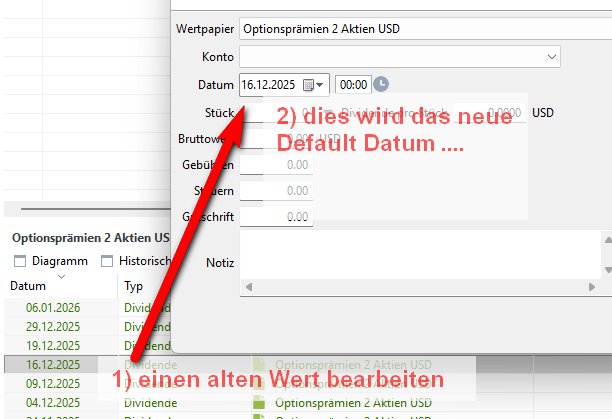Enable the Diagramm checkbox
612x419 pixels.
coord(20,261)
